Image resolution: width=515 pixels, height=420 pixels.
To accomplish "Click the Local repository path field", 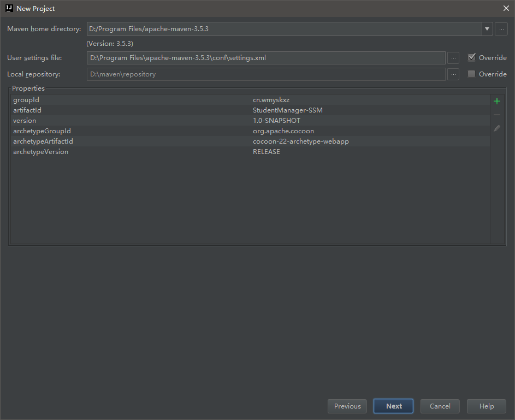I will click(266, 74).
